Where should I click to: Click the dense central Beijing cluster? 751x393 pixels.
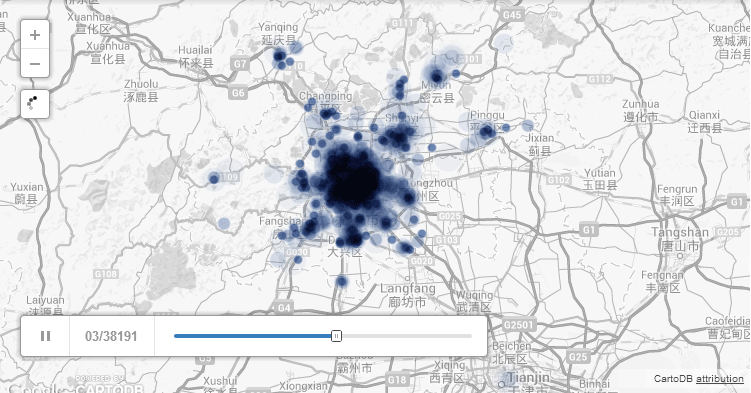(x=353, y=180)
